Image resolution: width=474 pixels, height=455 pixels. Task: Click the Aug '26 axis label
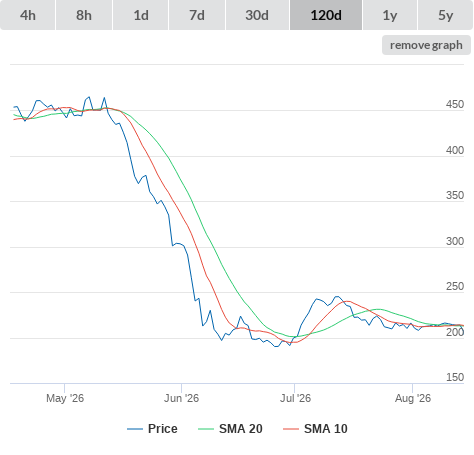click(x=413, y=398)
